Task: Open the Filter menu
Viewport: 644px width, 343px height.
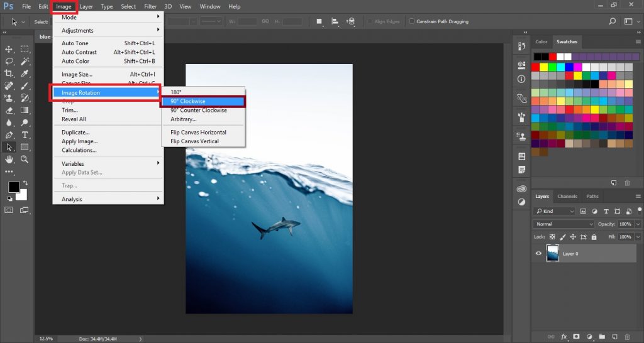Action: coord(150,6)
